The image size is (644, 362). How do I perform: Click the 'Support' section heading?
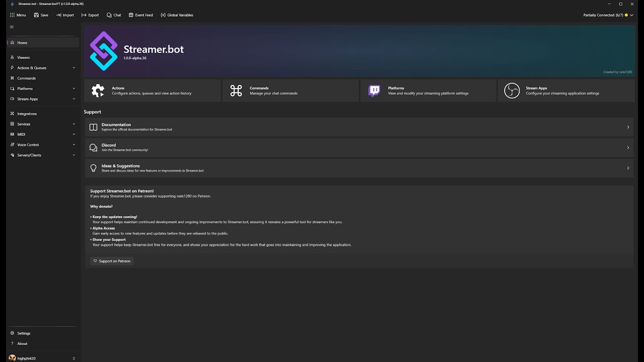93,112
